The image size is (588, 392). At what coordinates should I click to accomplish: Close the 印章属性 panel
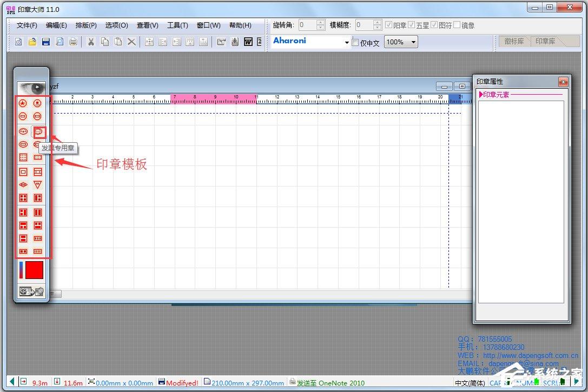pos(563,81)
